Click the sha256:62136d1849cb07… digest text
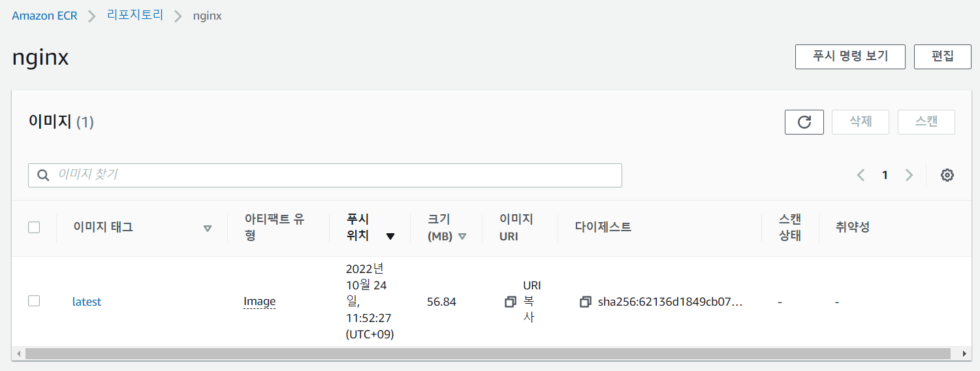 tap(671, 302)
